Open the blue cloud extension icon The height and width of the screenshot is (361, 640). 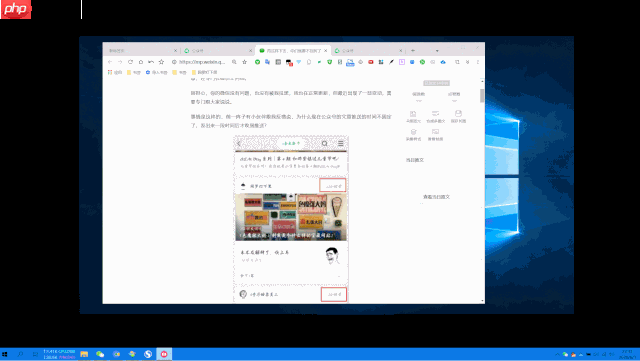tap(443, 62)
